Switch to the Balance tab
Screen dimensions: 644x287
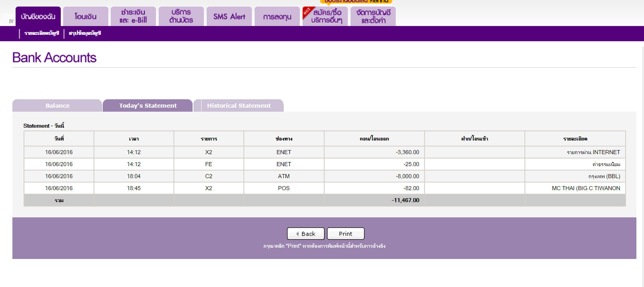(x=57, y=106)
